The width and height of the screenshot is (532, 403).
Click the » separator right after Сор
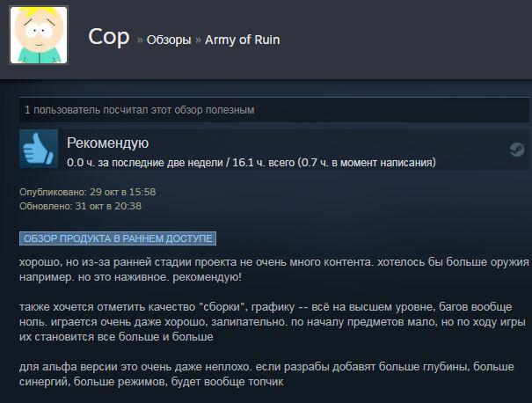point(140,40)
